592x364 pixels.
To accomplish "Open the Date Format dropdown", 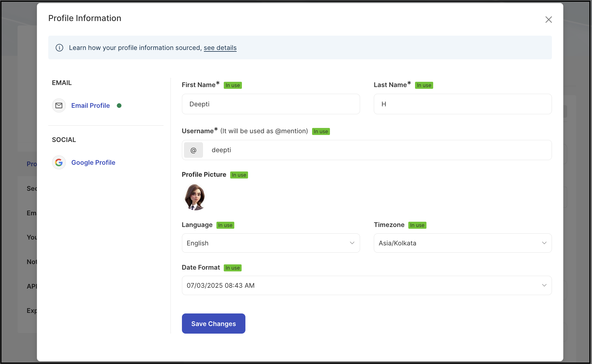I will point(367,285).
